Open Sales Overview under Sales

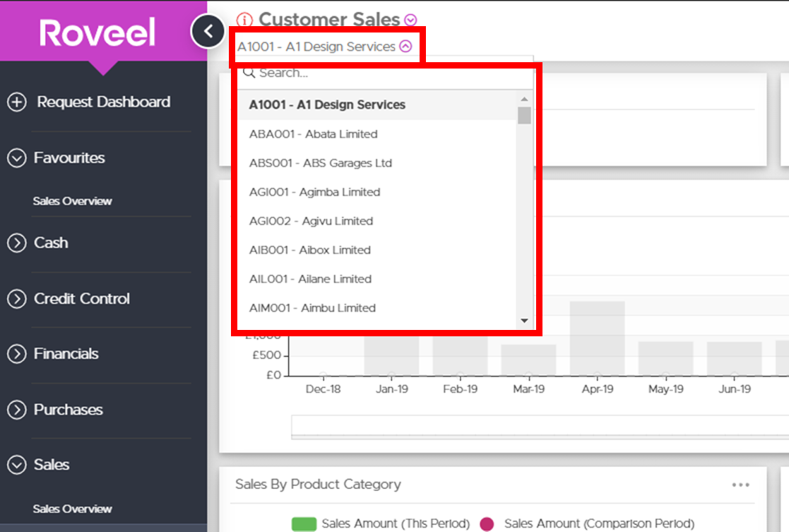pyautogui.click(x=73, y=509)
